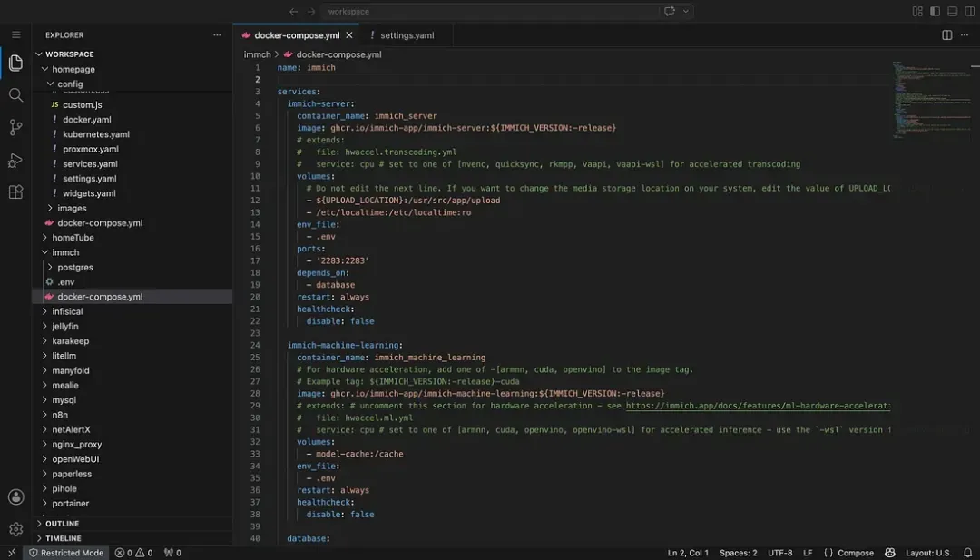The image size is (980, 560).
Task: Open the immich.app docs hyperlink
Action: (758, 406)
